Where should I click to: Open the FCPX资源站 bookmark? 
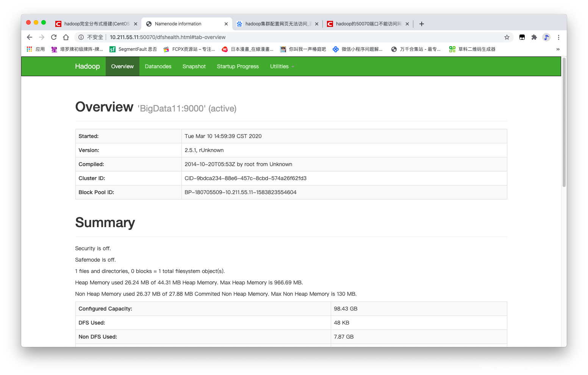click(189, 49)
